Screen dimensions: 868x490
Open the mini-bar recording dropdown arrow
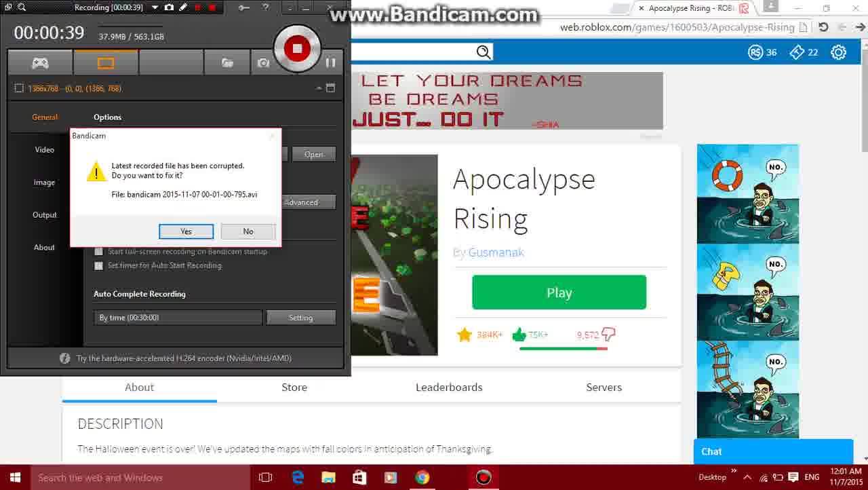(x=155, y=7)
